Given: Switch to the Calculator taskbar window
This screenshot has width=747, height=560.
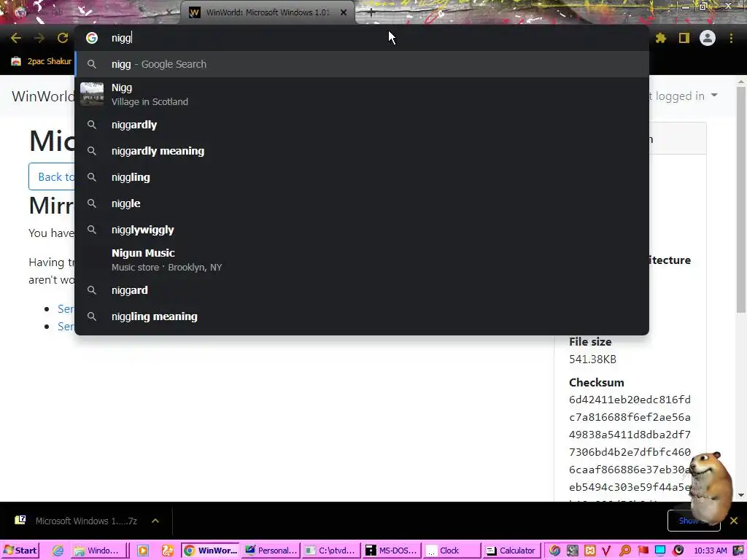Looking at the screenshot, I should coord(511,551).
